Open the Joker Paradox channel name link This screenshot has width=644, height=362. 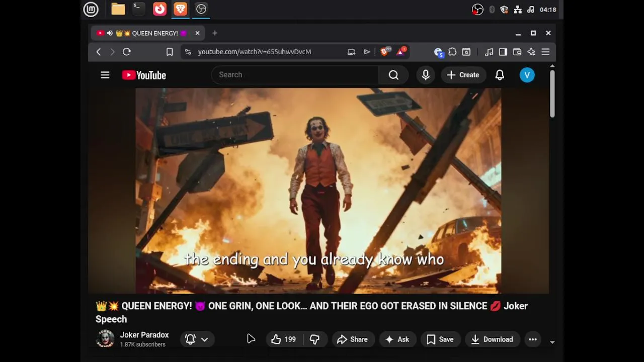[x=144, y=335]
